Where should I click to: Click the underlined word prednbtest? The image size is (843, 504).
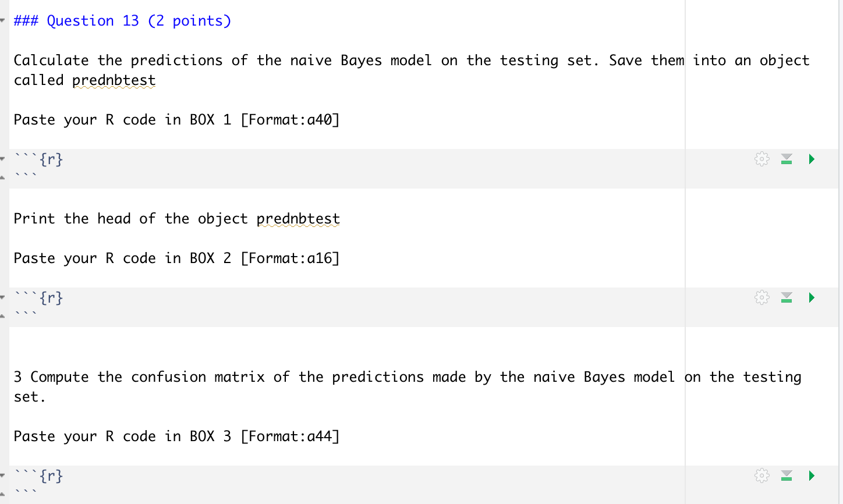click(x=114, y=80)
